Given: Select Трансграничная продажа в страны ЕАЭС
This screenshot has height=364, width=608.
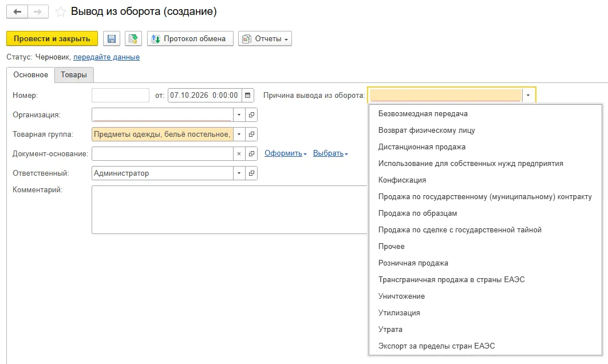Looking at the screenshot, I should (451, 279).
